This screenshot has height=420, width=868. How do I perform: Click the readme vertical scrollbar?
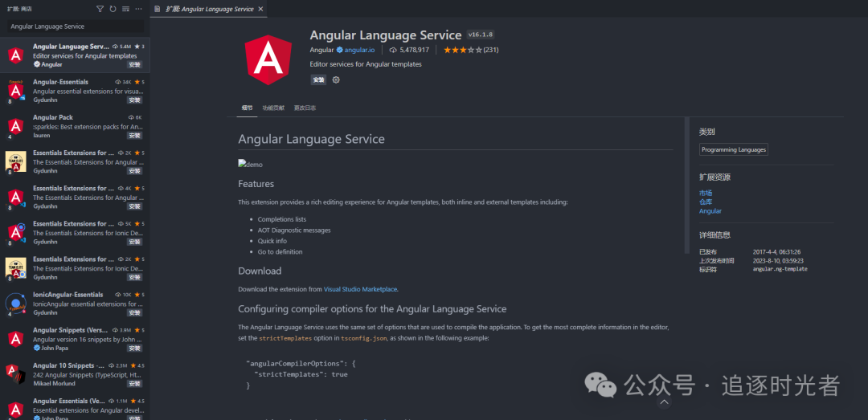(x=687, y=186)
